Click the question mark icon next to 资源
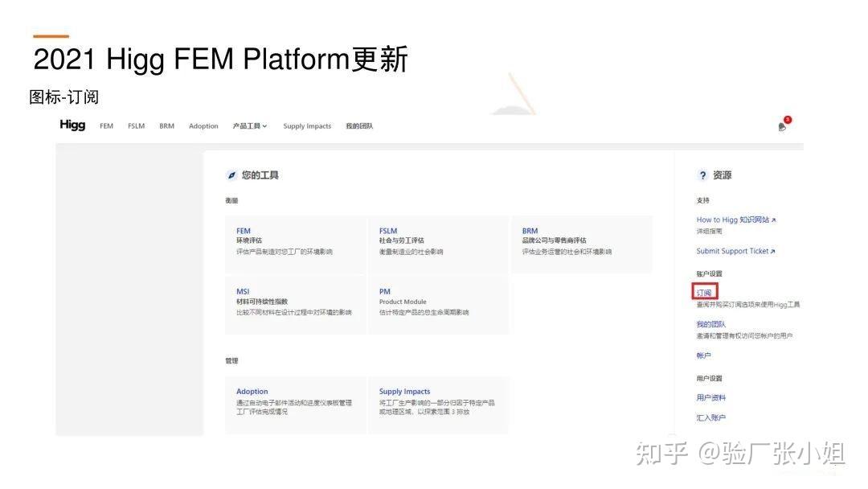The width and height of the screenshot is (868, 489). (x=701, y=175)
